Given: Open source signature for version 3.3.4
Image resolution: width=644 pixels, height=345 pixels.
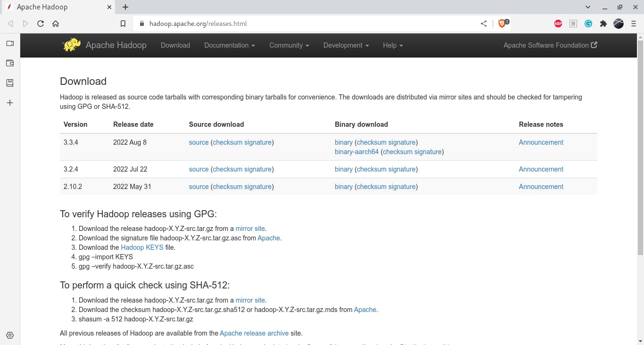Looking at the screenshot, I should [x=258, y=142].
